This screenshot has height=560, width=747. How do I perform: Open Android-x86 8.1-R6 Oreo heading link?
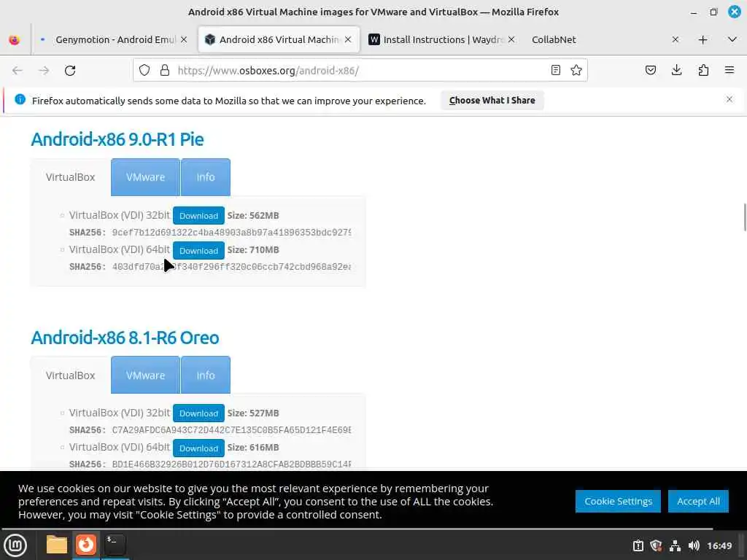(125, 338)
